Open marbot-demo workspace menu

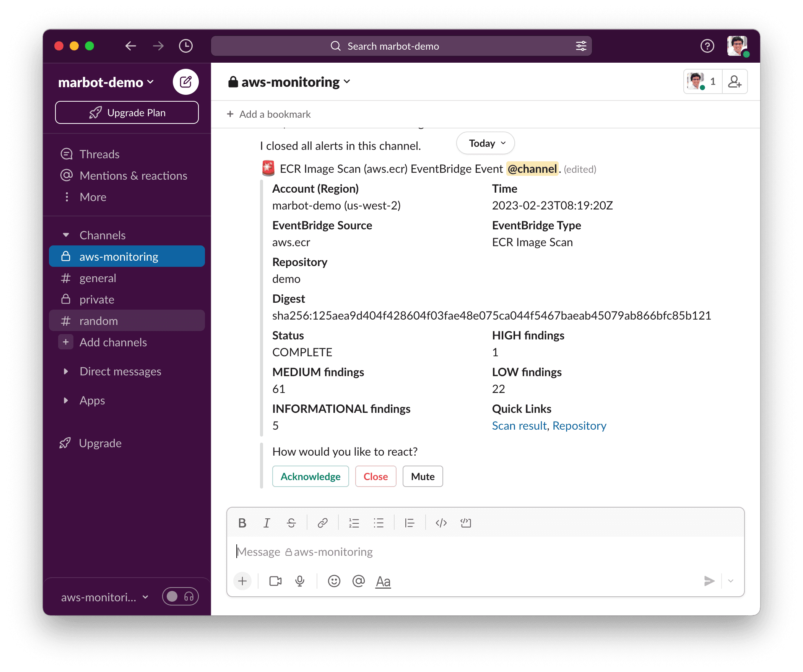point(106,82)
